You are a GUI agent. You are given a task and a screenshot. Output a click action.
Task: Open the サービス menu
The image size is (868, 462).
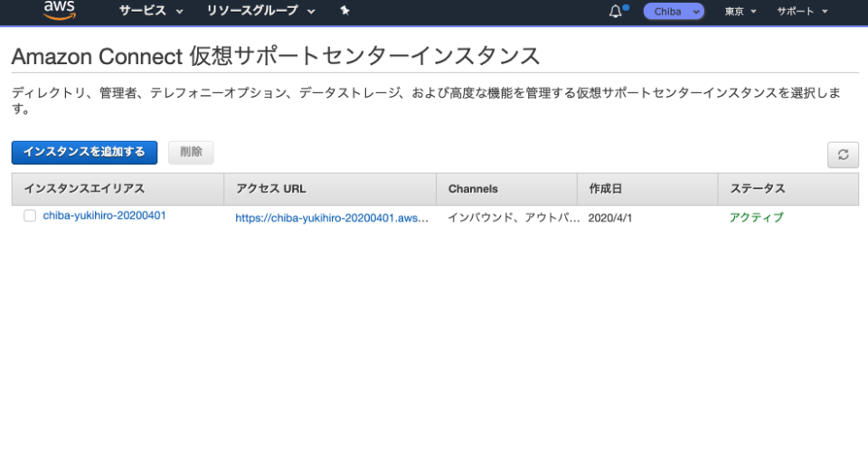pyautogui.click(x=151, y=11)
